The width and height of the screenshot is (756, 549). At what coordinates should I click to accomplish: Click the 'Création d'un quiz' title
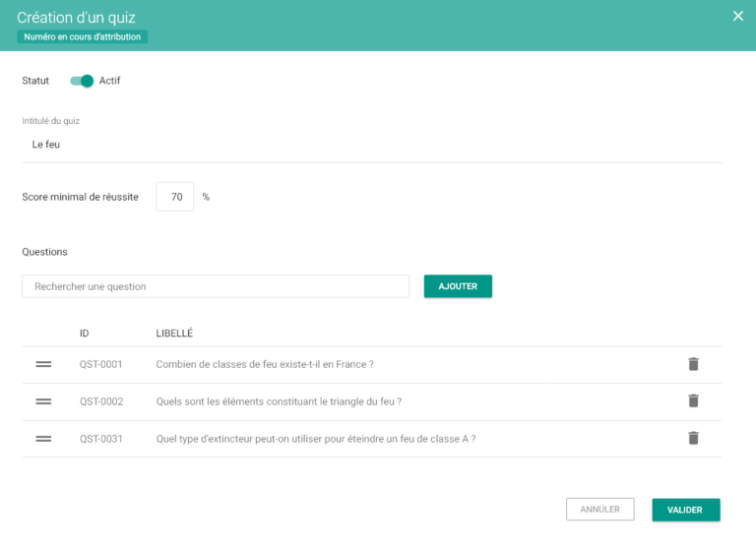76,18
